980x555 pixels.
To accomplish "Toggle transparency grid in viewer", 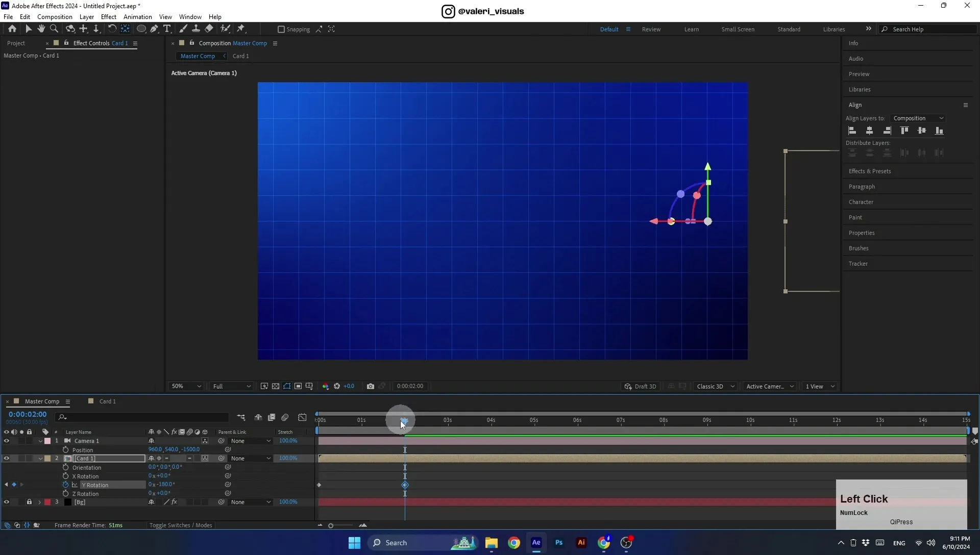I will tap(276, 386).
